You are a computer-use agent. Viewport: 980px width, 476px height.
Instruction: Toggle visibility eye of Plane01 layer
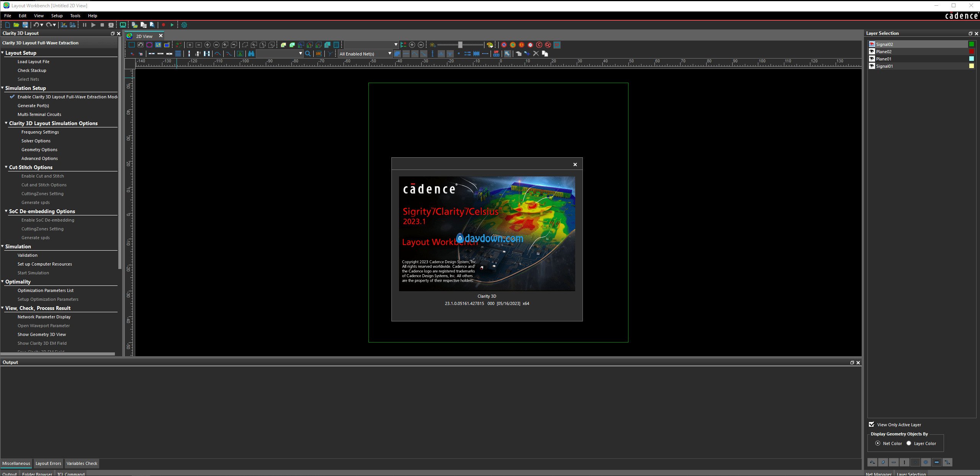[x=872, y=59]
